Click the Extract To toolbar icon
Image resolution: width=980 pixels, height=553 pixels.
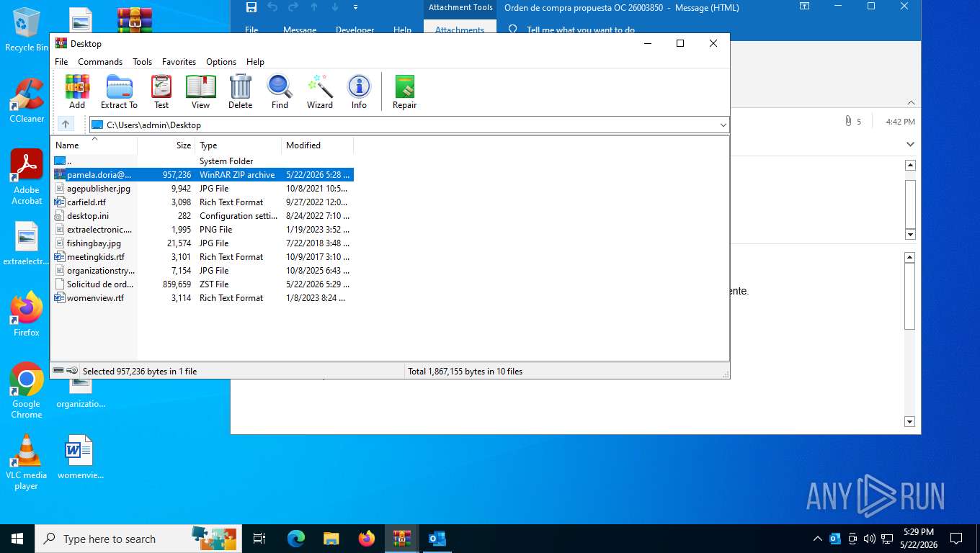pyautogui.click(x=119, y=91)
